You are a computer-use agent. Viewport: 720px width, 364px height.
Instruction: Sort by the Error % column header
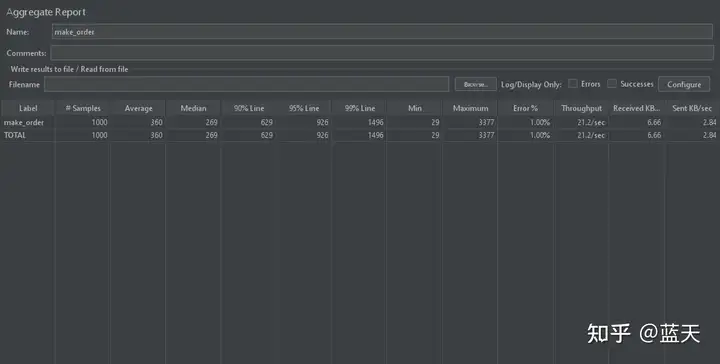(525, 108)
